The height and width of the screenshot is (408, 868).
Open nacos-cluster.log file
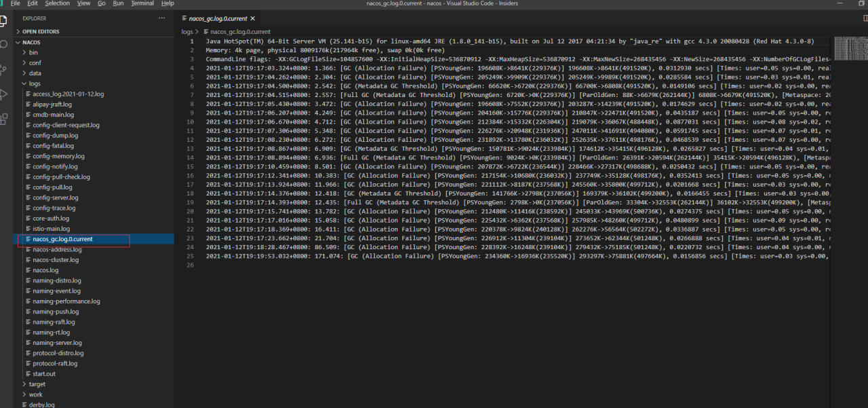click(x=56, y=260)
